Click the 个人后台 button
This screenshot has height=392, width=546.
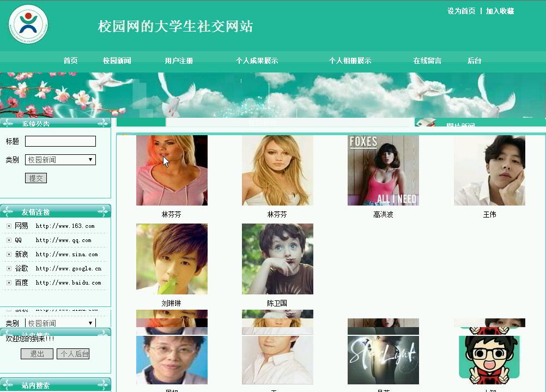click(73, 354)
